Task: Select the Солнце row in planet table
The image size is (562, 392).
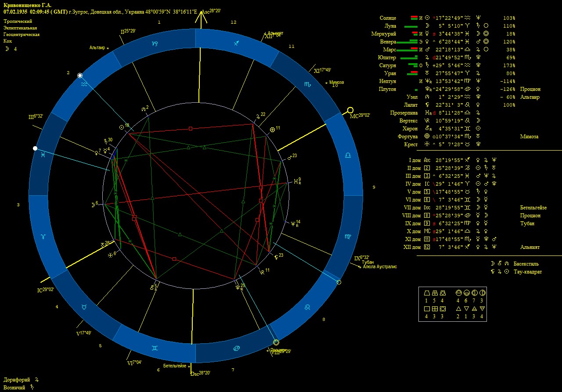Action: [448, 18]
